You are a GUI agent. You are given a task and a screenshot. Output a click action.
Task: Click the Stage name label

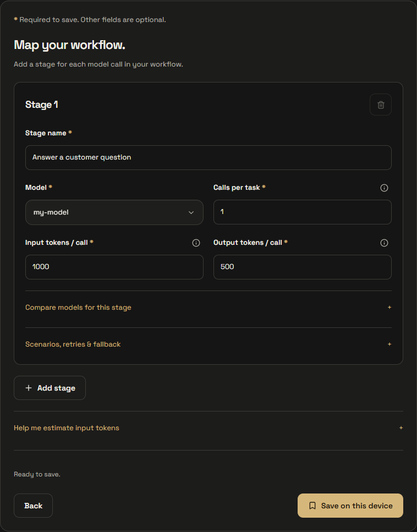click(48, 133)
